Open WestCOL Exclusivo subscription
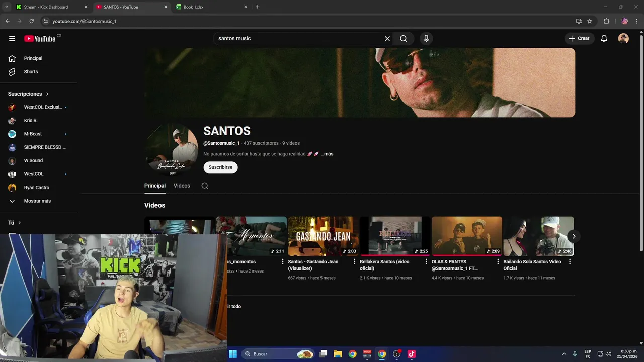644x362 pixels. click(39, 107)
